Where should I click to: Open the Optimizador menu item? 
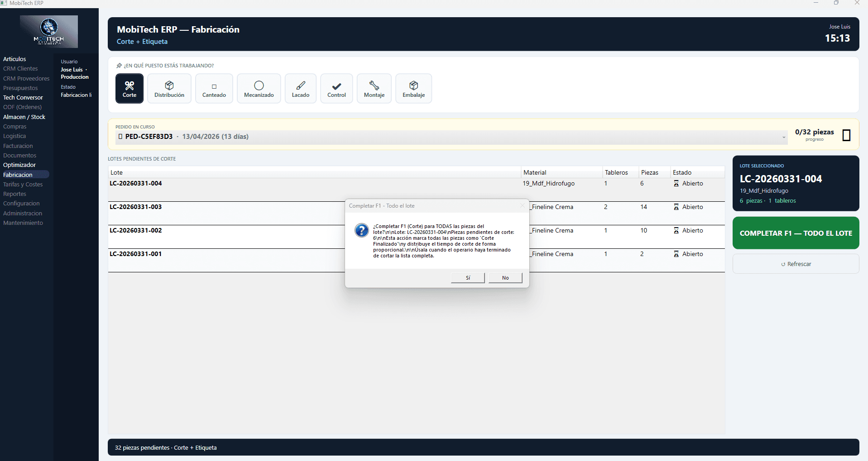coord(19,165)
